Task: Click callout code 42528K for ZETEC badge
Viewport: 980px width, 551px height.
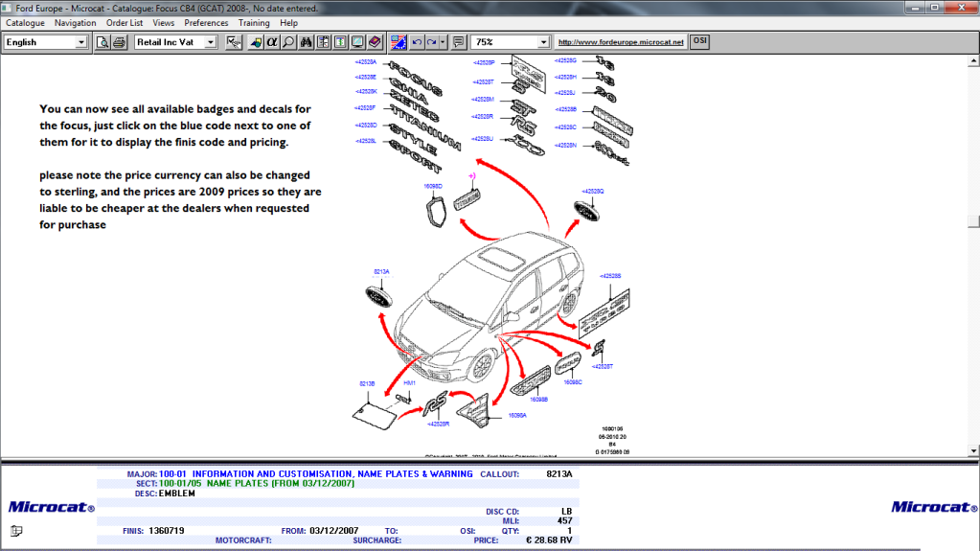Action: pos(366,92)
